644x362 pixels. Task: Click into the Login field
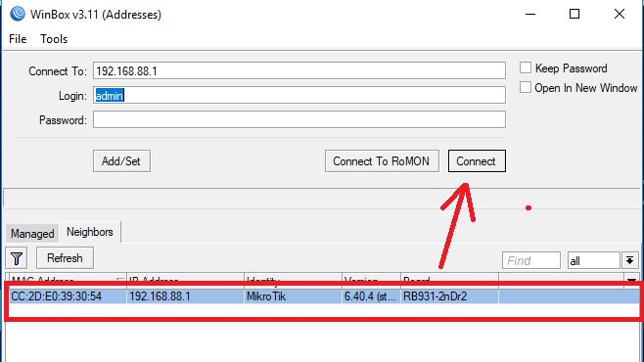(x=299, y=95)
